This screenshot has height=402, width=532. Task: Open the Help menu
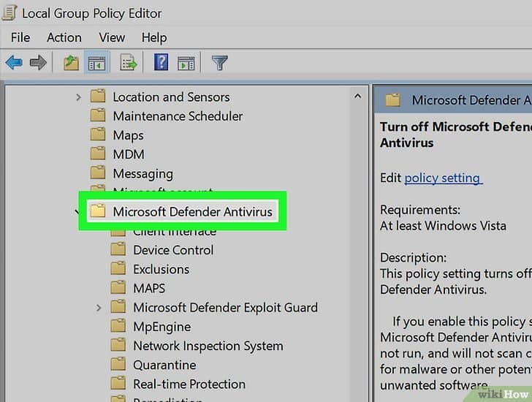click(154, 37)
